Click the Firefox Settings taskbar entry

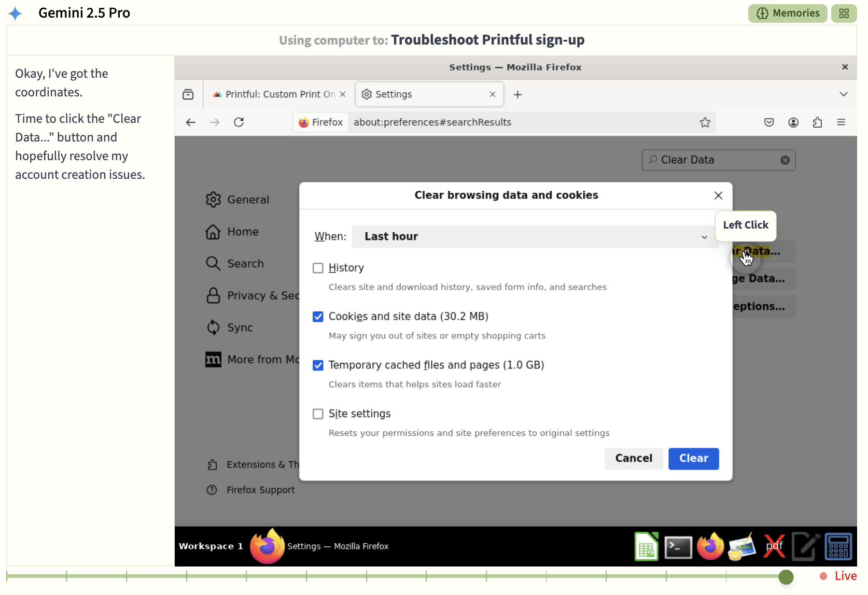click(319, 546)
